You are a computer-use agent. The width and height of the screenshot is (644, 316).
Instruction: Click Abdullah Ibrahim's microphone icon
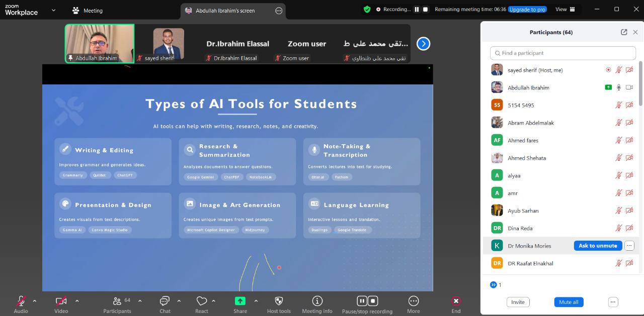(x=619, y=87)
